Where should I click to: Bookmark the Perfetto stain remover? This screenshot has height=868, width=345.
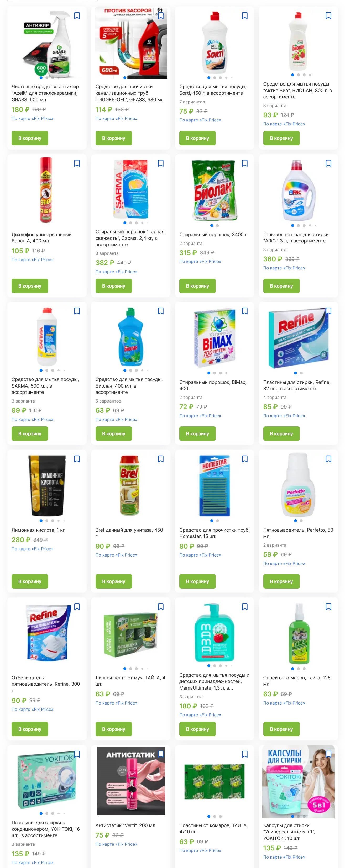coord(328,459)
